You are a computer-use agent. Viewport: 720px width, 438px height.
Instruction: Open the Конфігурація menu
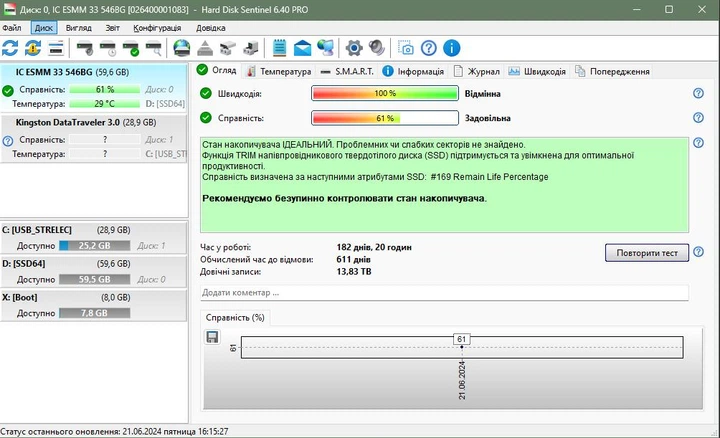pyautogui.click(x=157, y=28)
